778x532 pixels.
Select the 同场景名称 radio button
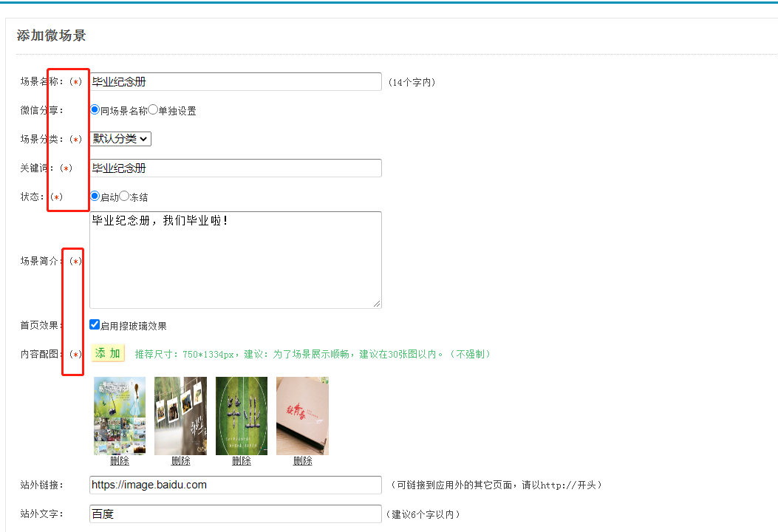click(95, 109)
